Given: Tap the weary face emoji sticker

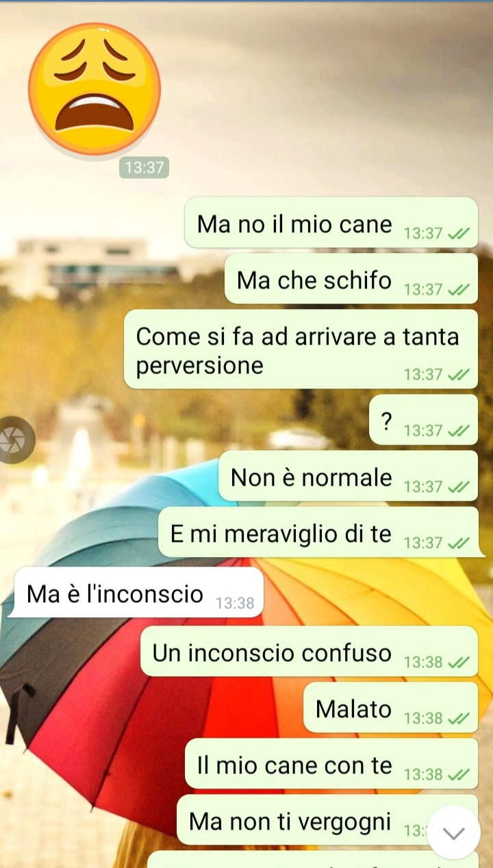Looking at the screenshot, I should tap(94, 88).
